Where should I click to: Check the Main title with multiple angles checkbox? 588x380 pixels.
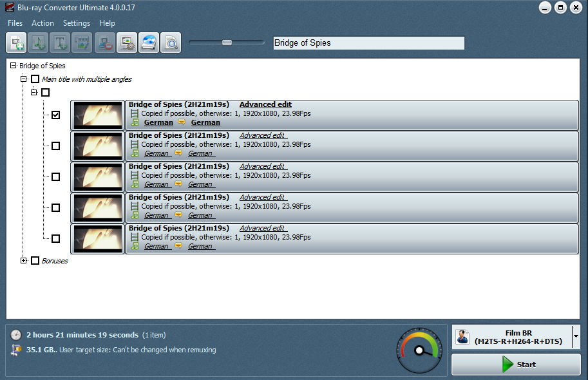[x=35, y=79]
